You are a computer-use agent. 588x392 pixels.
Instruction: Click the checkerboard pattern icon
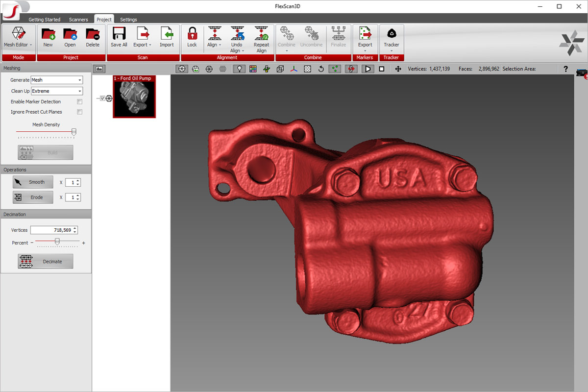(x=307, y=69)
